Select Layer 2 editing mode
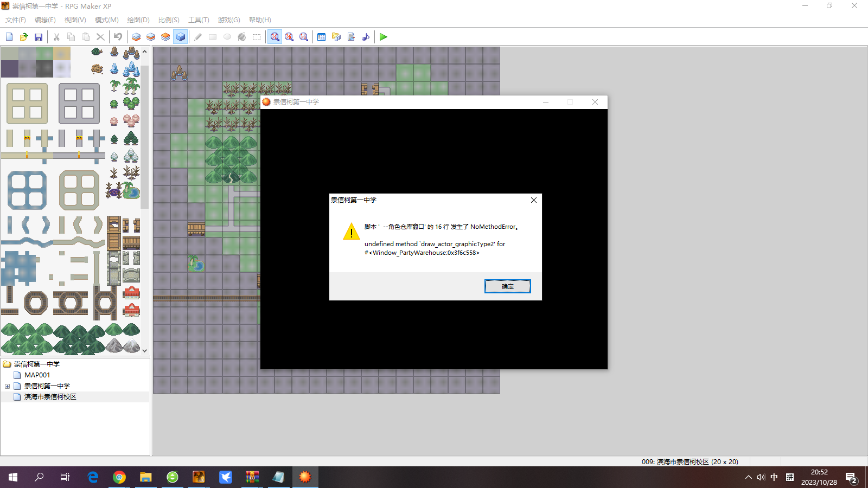Viewport: 868px width, 488px height. tap(151, 37)
